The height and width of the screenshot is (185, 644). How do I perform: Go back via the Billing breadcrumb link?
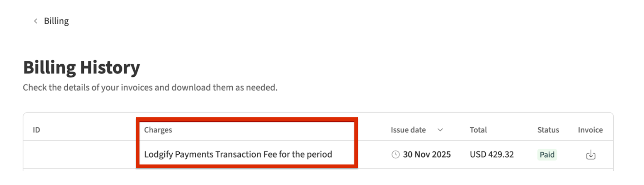tap(56, 21)
